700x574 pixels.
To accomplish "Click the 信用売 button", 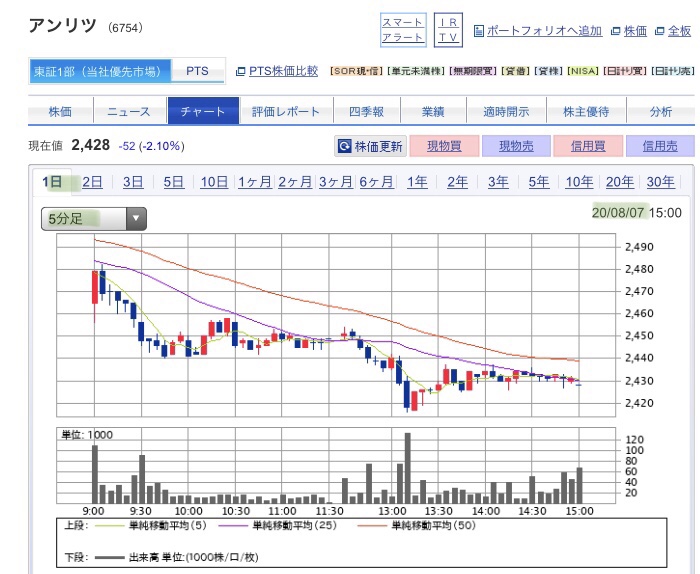I will 659,147.
